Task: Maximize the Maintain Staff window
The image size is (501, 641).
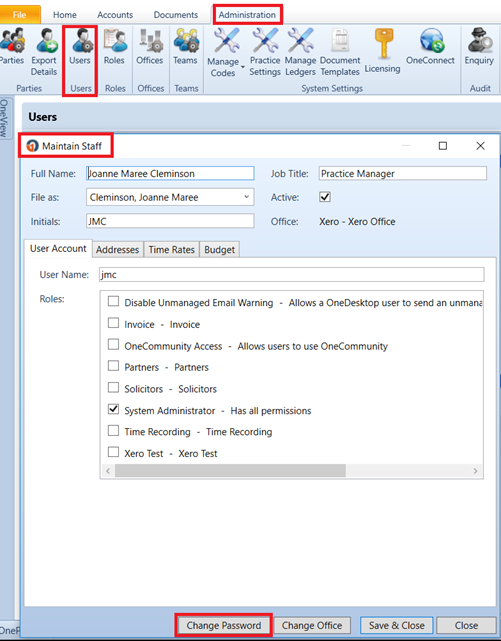Action: coord(443,146)
